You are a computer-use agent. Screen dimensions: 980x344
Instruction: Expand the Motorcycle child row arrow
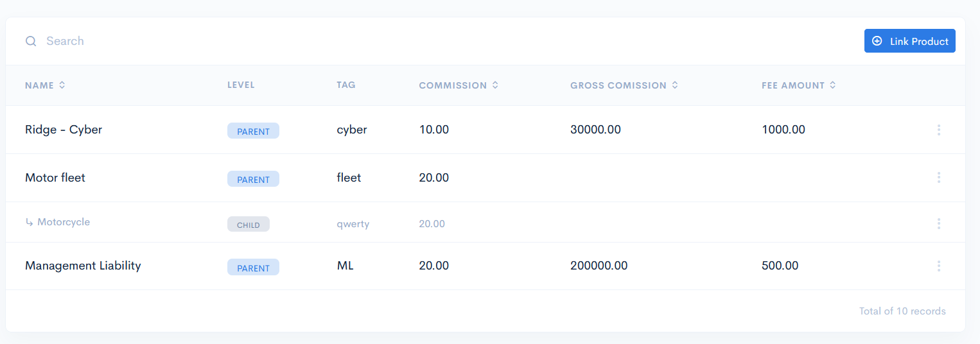(x=30, y=223)
